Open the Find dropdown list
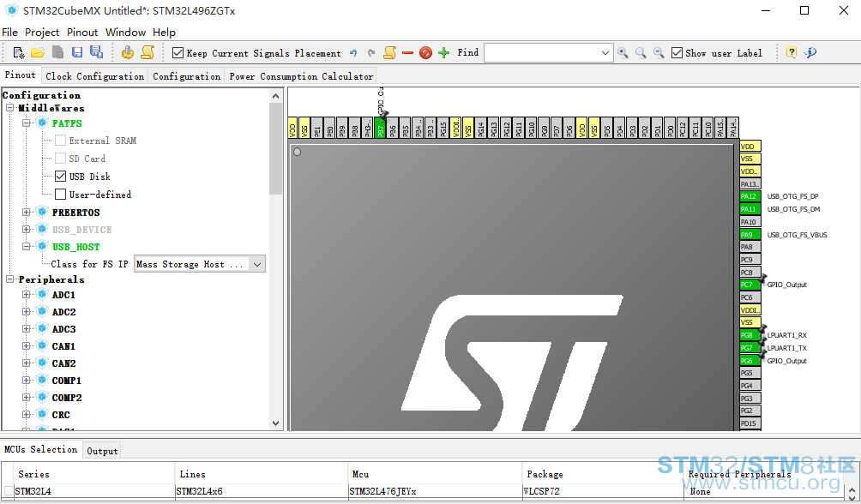This screenshot has height=504, width=861. pyautogui.click(x=605, y=53)
